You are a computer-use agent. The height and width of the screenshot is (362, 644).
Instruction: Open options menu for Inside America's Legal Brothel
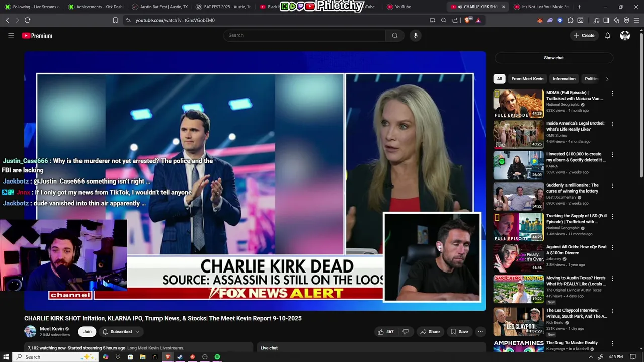pyautogui.click(x=612, y=124)
